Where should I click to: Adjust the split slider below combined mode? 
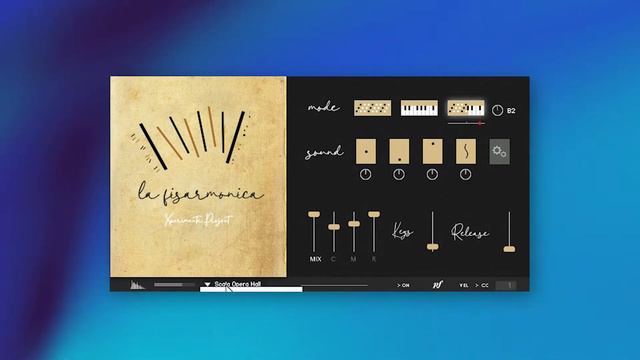[x=466, y=122]
